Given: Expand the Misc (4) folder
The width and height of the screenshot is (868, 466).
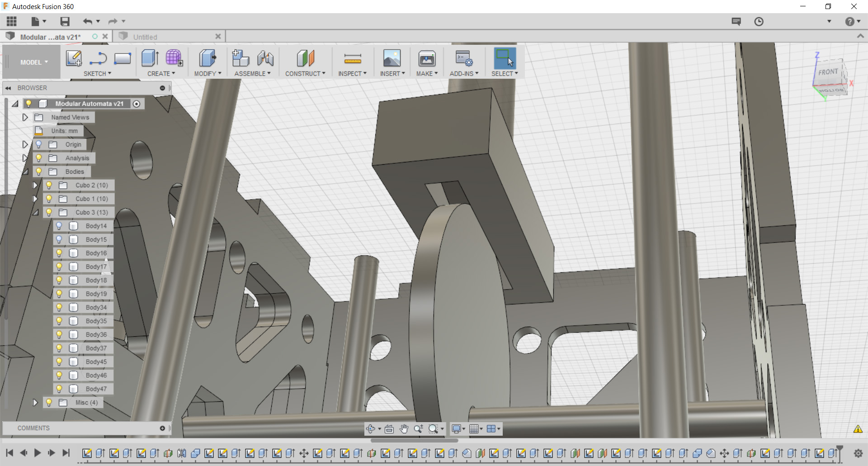Looking at the screenshot, I should 35,402.
